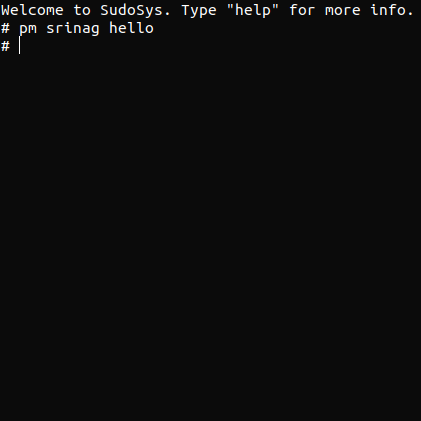Click the closing quote after help
Image resolution: width=421 pixels, height=421 pixels.
(x=275, y=6)
